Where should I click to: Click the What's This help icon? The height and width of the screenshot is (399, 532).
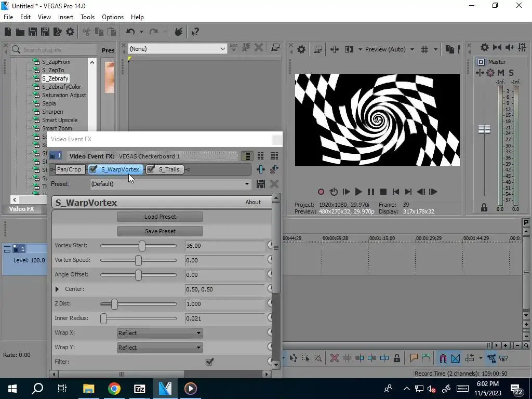coord(195,32)
